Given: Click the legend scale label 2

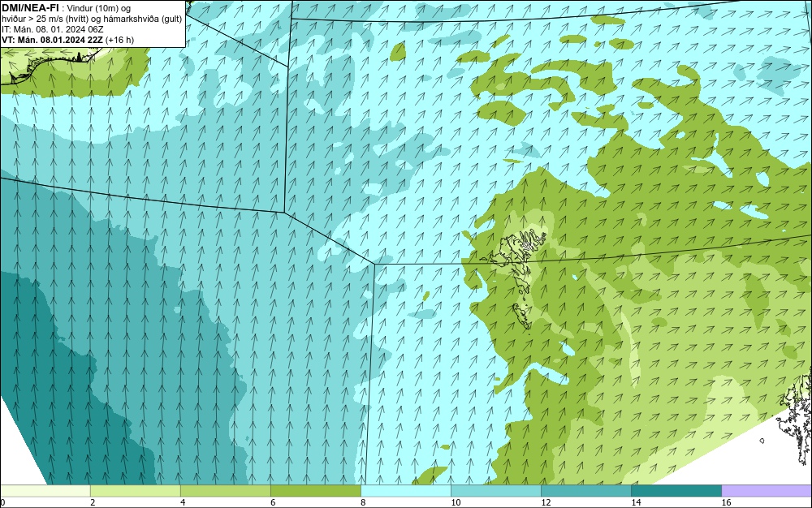Looking at the screenshot, I should click(93, 502).
